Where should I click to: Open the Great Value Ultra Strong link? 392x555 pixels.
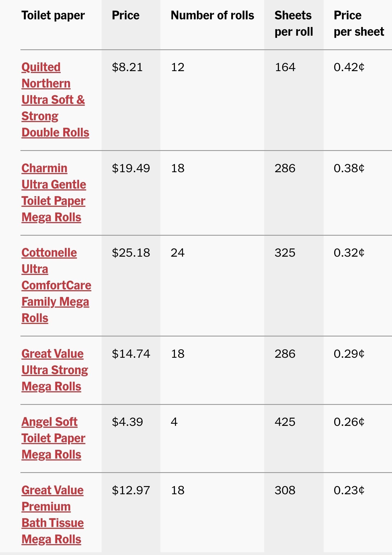tap(54, 370)
